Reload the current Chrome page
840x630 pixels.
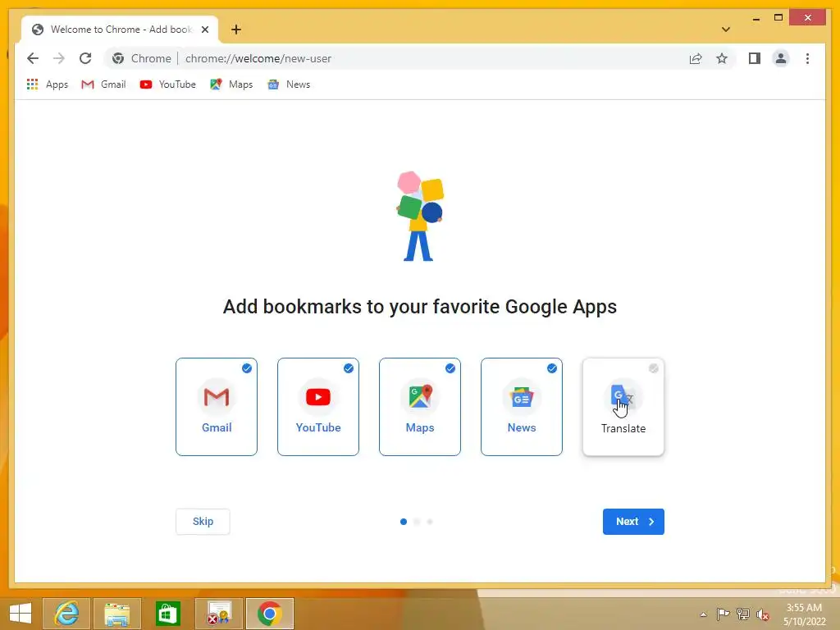pyautogui.click(x=85, y=58)
